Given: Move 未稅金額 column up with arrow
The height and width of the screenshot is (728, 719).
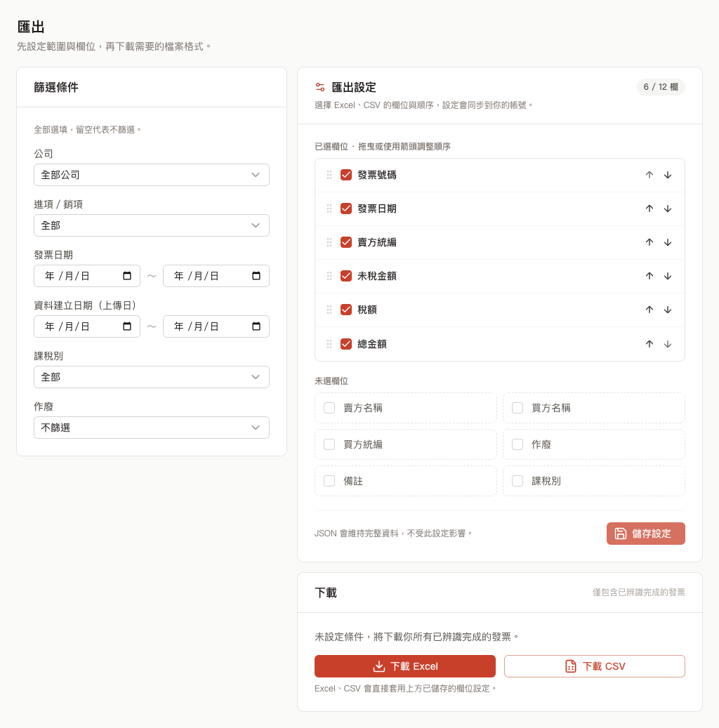Looking at the screenshot, I should click(x=649, y=276).
